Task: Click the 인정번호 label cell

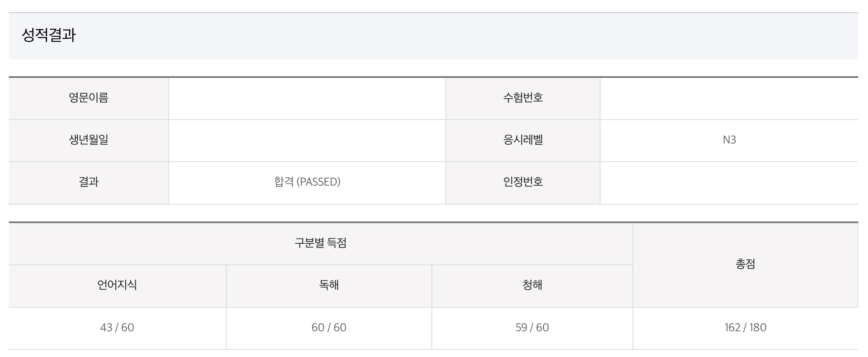Action: point(523,182)
